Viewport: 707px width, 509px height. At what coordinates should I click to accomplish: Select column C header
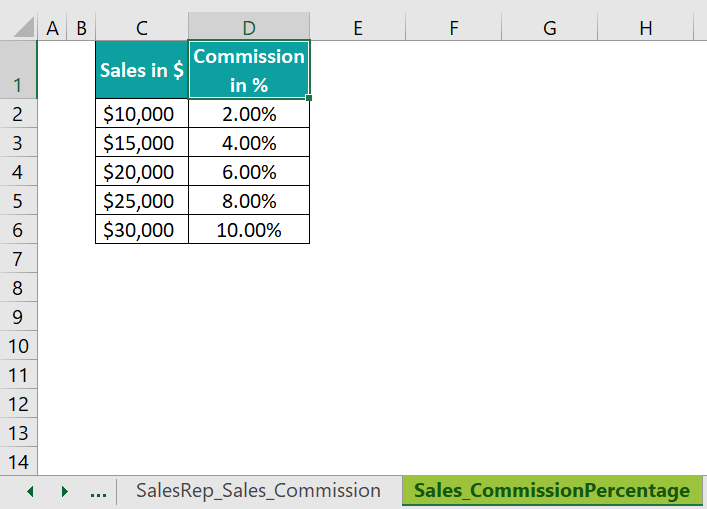coord(142,28)
